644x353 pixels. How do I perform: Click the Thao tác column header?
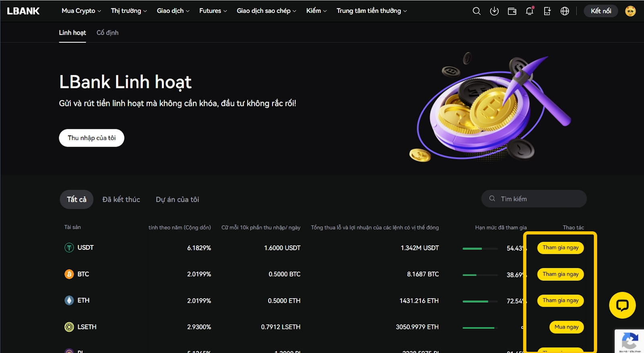573,227
